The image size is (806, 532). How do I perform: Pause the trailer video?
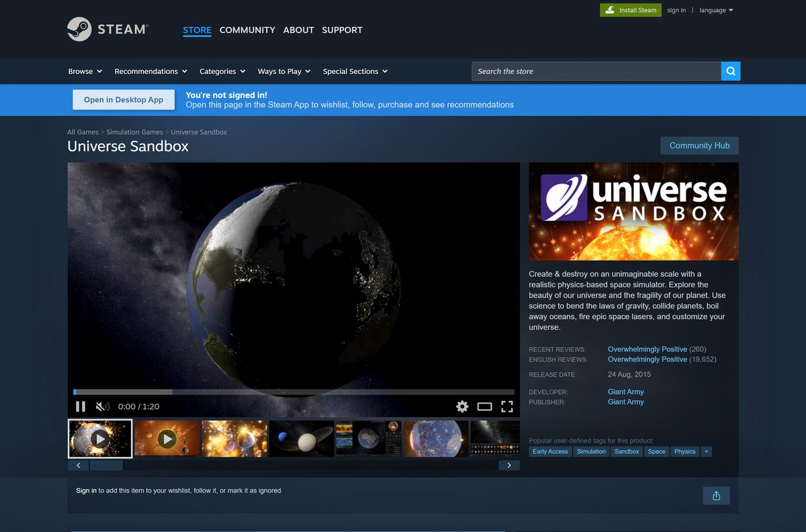pos(81,406)
